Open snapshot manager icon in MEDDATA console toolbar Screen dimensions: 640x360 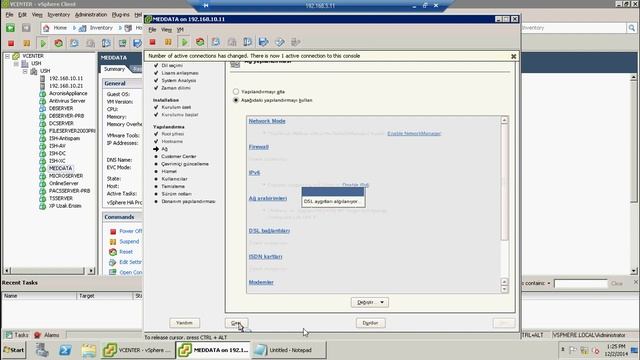(x=248, y=42)
